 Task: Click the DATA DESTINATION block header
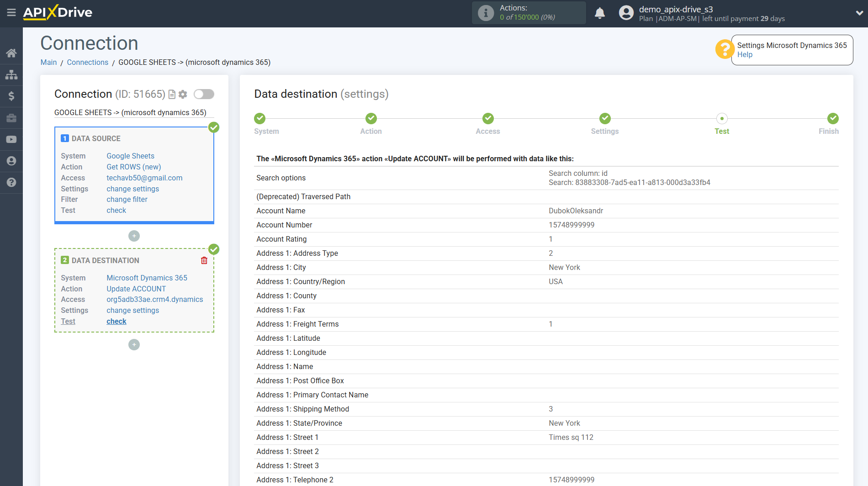[105, 260]
